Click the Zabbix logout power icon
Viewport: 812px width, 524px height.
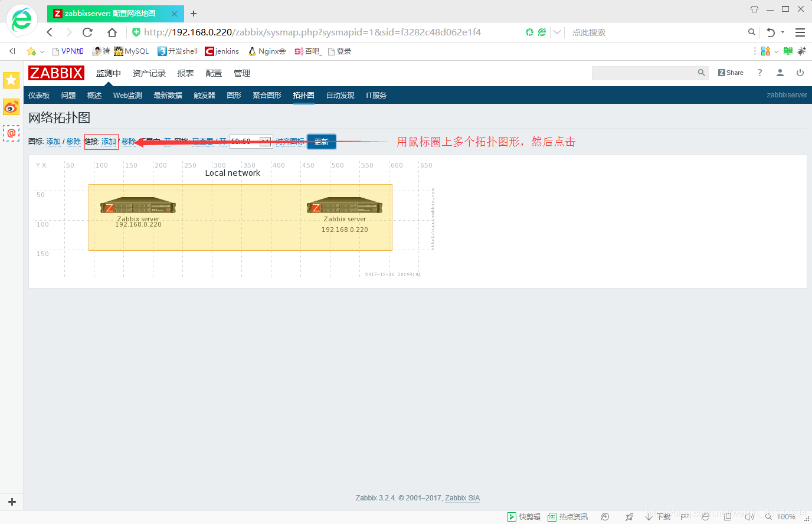800,73
